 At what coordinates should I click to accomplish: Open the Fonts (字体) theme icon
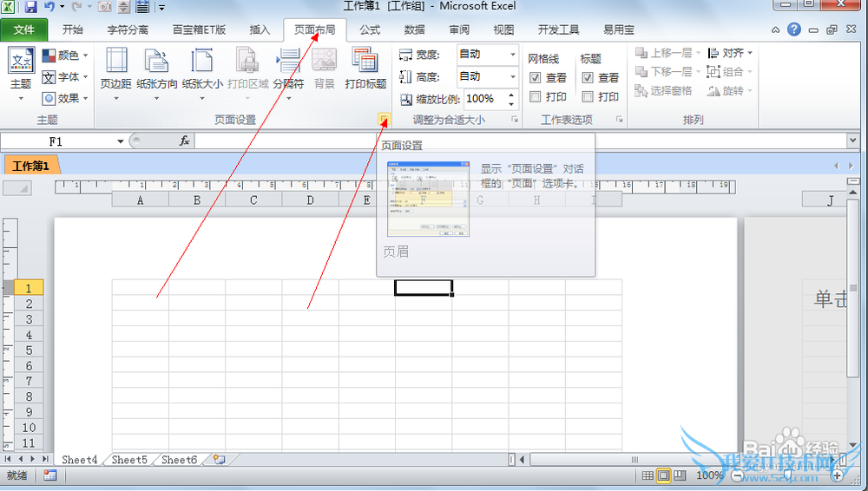click(x=49, y=77)
